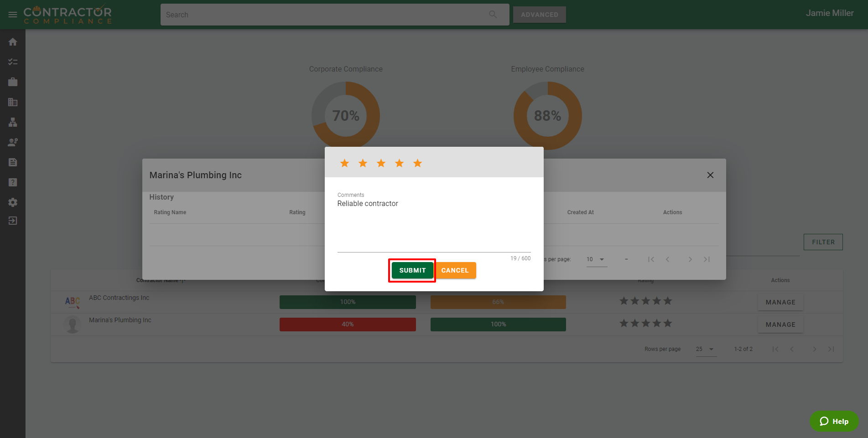Image resolution: width=868 pixels, height=438 pixels.
Task: Open the 25 rows per page dropdown
Action: point(705,349)
